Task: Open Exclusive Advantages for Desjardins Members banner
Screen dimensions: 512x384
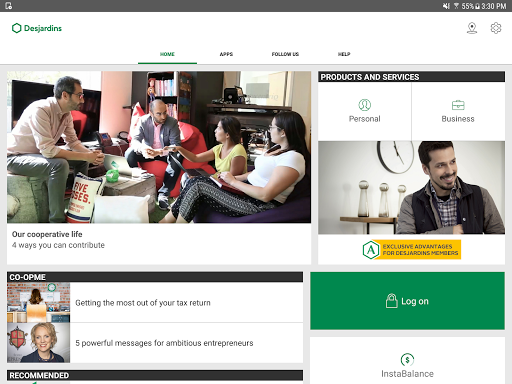Action: click(412, 250)
